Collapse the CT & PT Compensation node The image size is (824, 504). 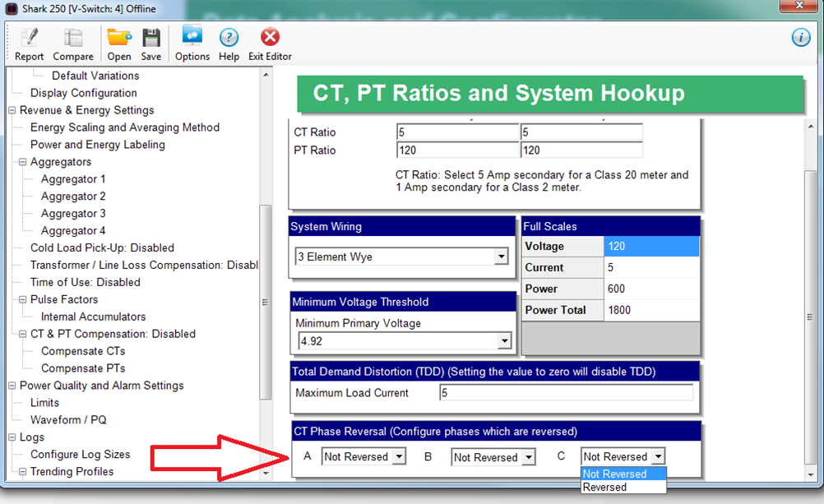coord(22,335)
